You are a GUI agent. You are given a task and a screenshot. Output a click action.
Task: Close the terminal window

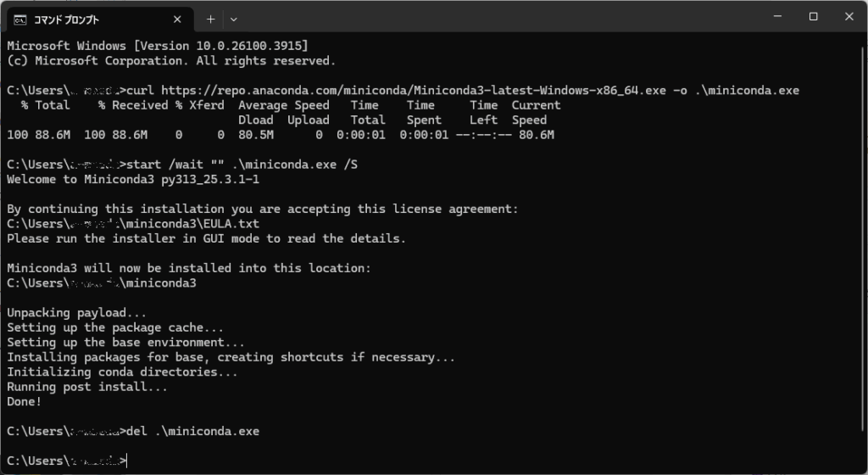(x=849, y=17)
